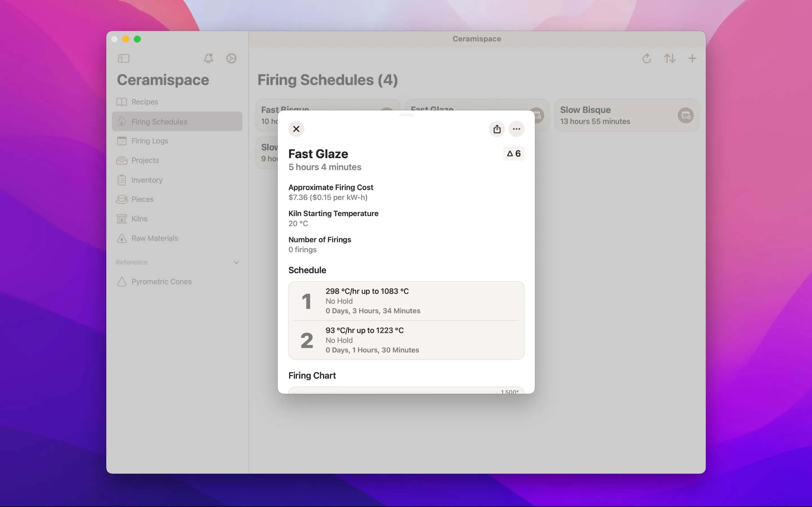Click the cone 6 badge
Screen dimensions: 812x507
(513, 154)
